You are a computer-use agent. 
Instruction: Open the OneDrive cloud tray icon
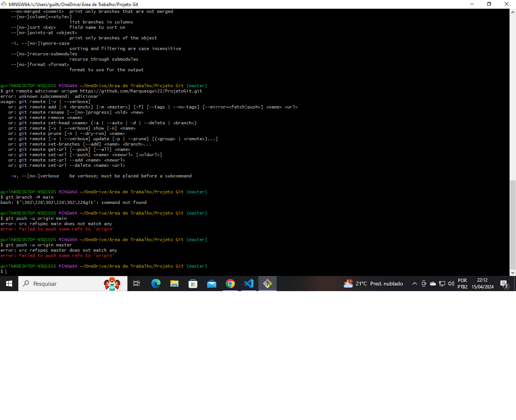[x=433, y=284]
